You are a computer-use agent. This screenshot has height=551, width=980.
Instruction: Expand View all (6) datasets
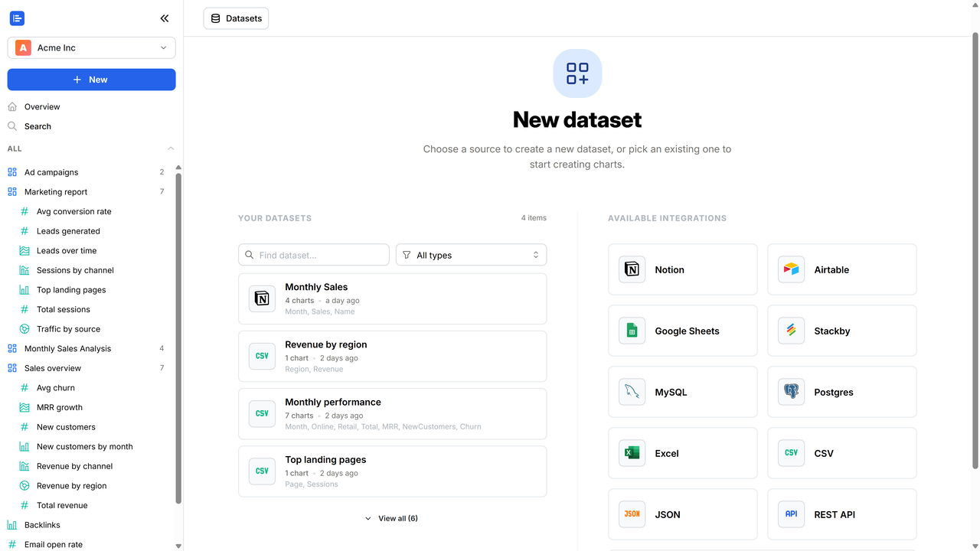pyautogui.click(x=392, y=518)
